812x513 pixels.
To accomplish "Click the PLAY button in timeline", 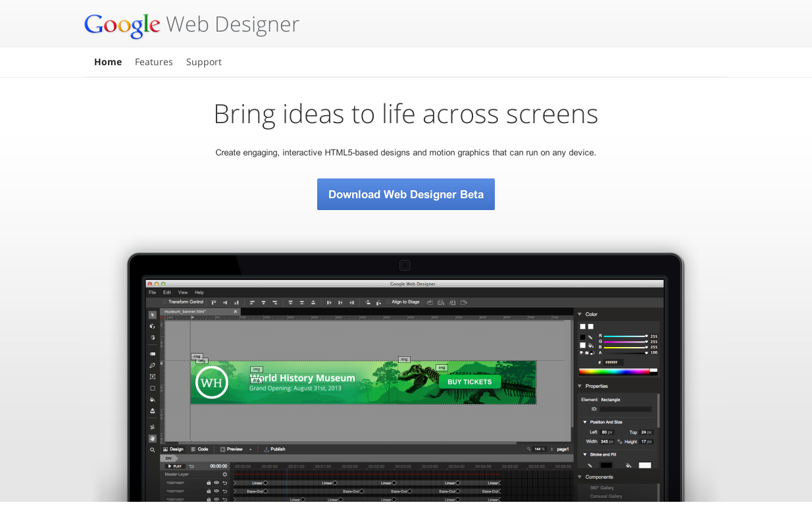I will point(175,466).
